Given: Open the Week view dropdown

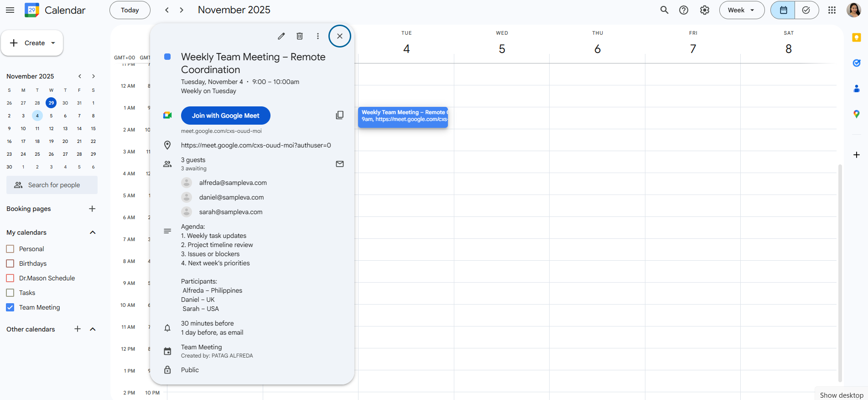Looking at the screenshot, I should tap(742, 10).
